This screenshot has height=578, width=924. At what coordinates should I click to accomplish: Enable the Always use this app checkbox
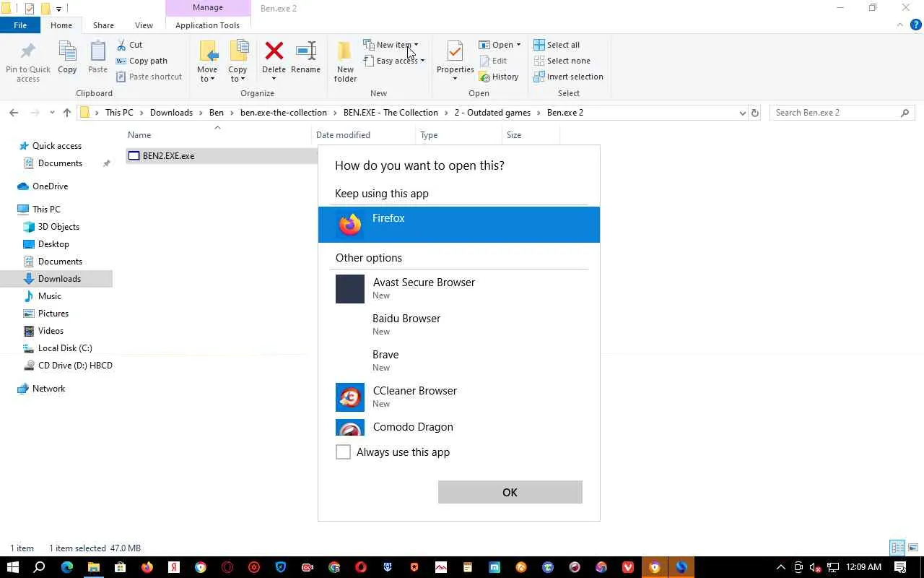344,452
